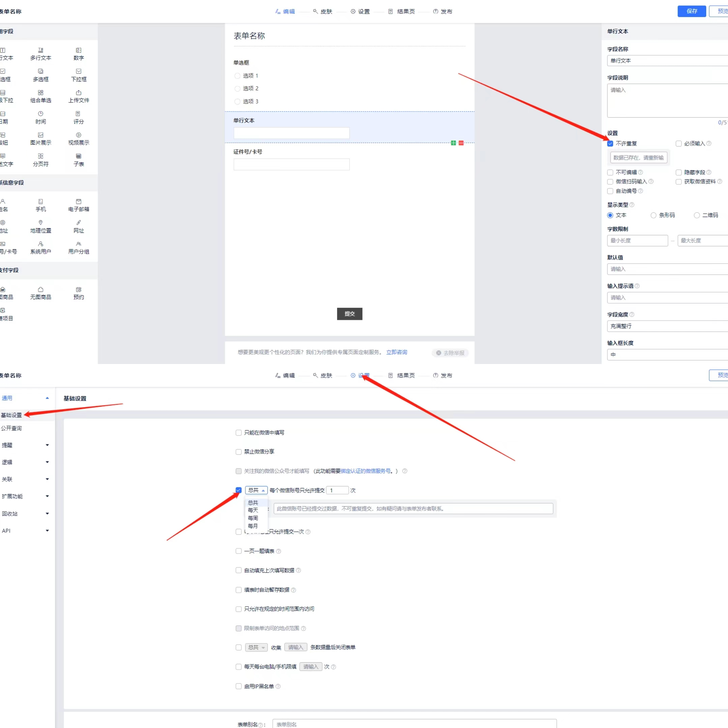Viewport: 728px width, 728px height.
Task: Choose the 地理位置 location field icon
Action: click(x=41, y=223)
